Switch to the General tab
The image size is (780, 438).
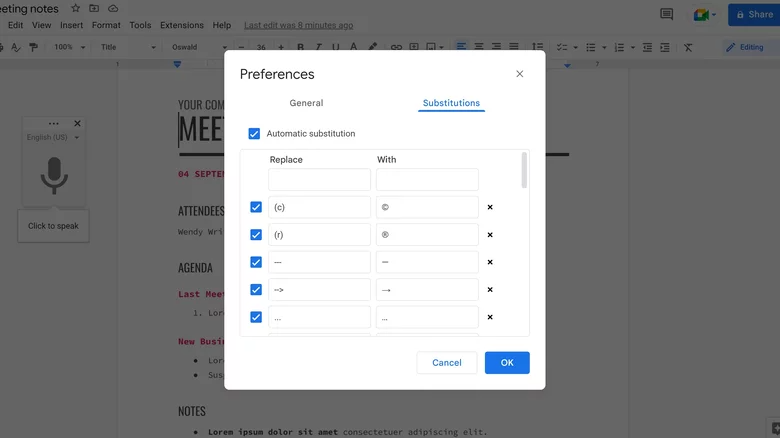[306, 103]
